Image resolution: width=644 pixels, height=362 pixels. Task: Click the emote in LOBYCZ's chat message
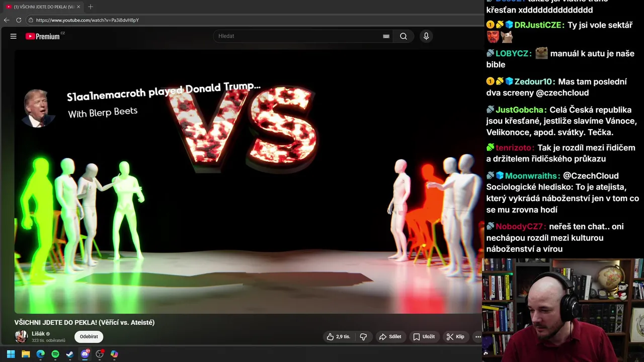541,53
